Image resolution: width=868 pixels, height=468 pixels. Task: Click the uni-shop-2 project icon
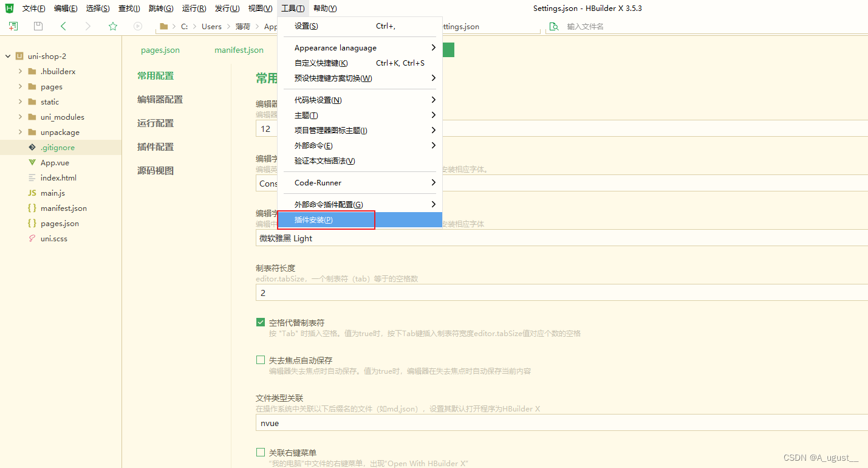click(19, 56)
